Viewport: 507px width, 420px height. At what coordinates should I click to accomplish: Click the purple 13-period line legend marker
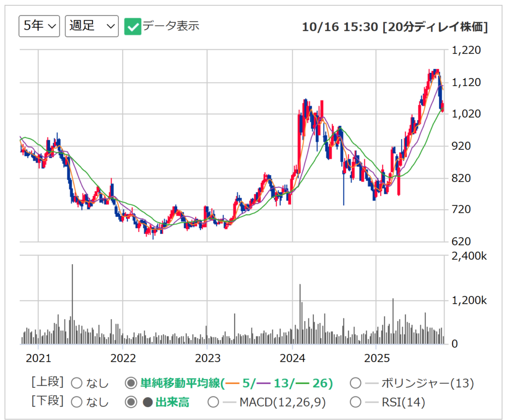point(263,383)
